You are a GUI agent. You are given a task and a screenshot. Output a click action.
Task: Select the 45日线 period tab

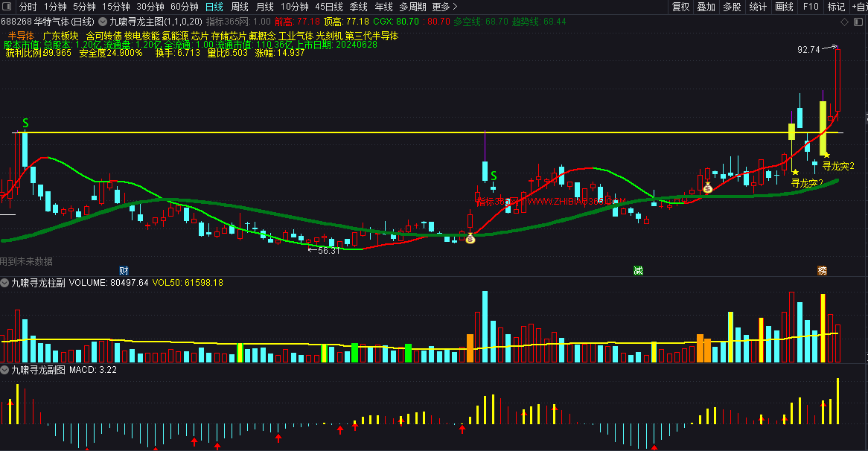point(329,7)
